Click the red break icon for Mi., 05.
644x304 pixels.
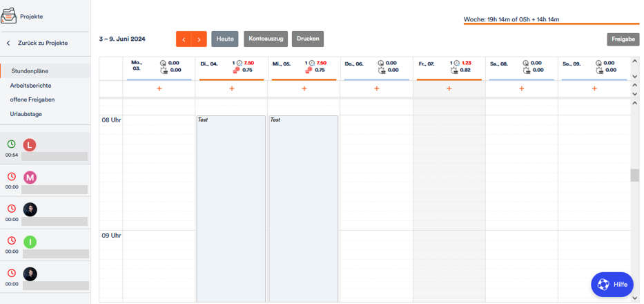pos(309,70)
